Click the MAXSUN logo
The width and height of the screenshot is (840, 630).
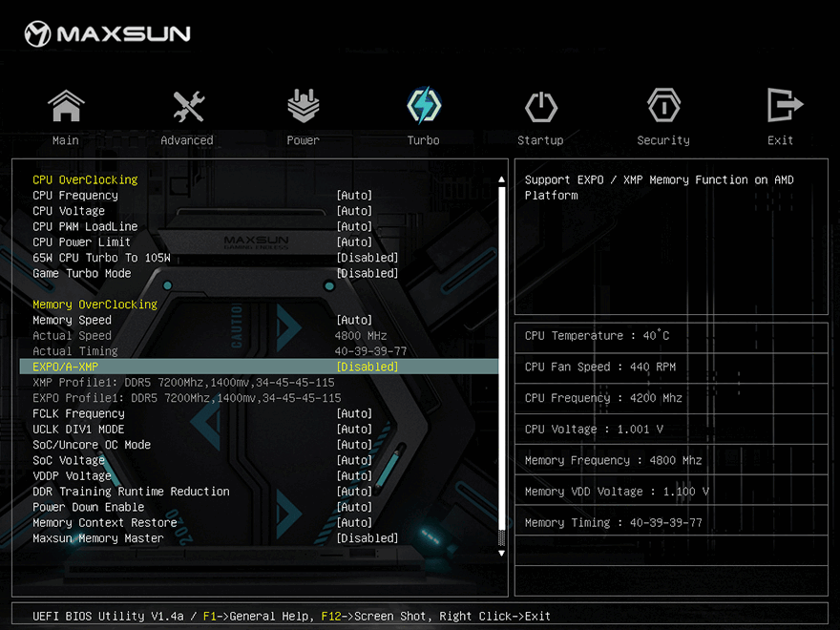[107, 33]
